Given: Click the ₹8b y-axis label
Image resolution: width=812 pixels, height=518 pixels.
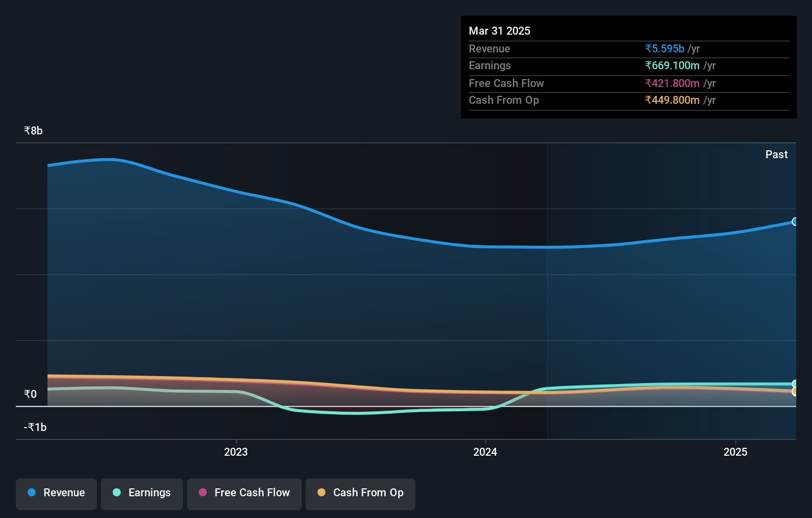Looking at the screenshot, I should [33, 130].
